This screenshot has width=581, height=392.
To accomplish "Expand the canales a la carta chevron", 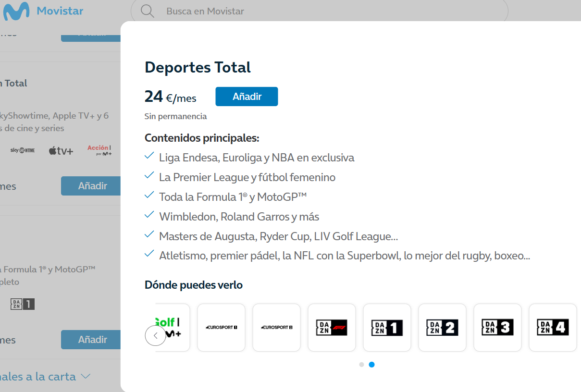I will (86, 376).
